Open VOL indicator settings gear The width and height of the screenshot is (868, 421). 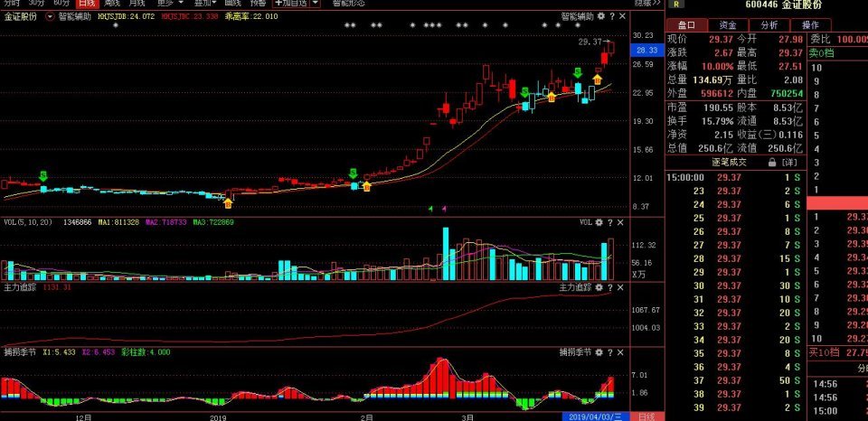pyautogui.click(x=600, y=221)
